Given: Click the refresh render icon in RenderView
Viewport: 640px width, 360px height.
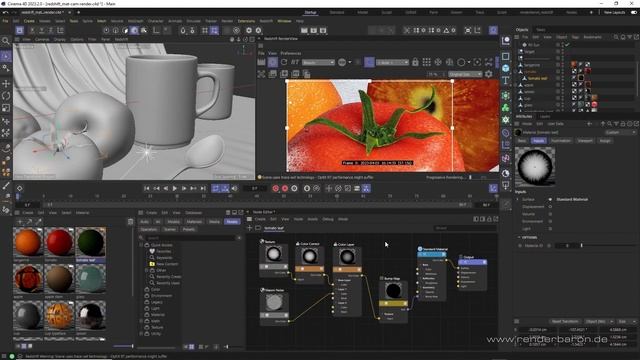Looking at the screenshot, I should click(284, 62).
